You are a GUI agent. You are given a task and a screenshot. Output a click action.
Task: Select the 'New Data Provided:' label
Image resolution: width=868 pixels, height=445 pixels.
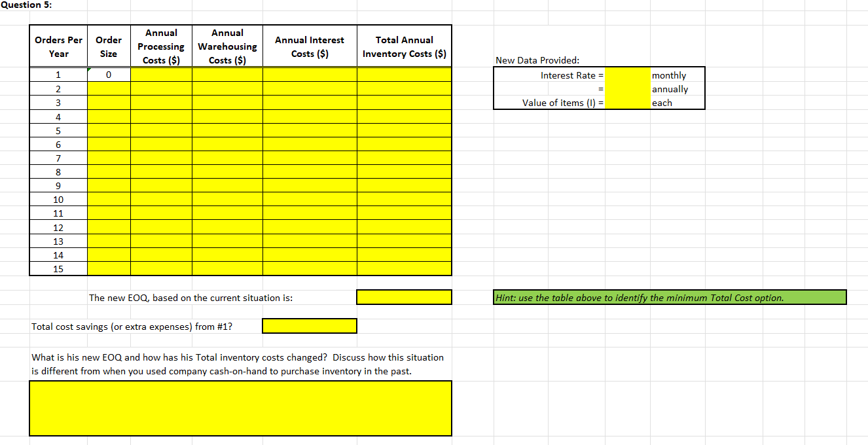pos(537,60)
